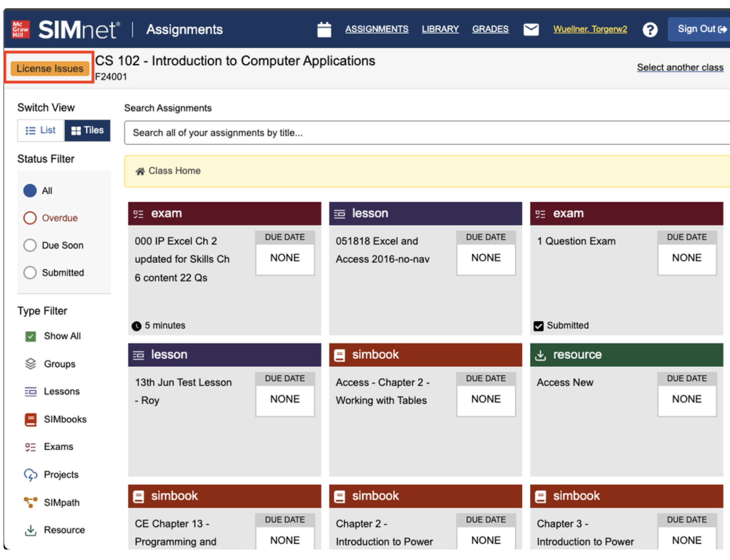Image resolution: width=730 pixels, height=560 pixels.
Task: Click the License Issues button
Action: 49,68
